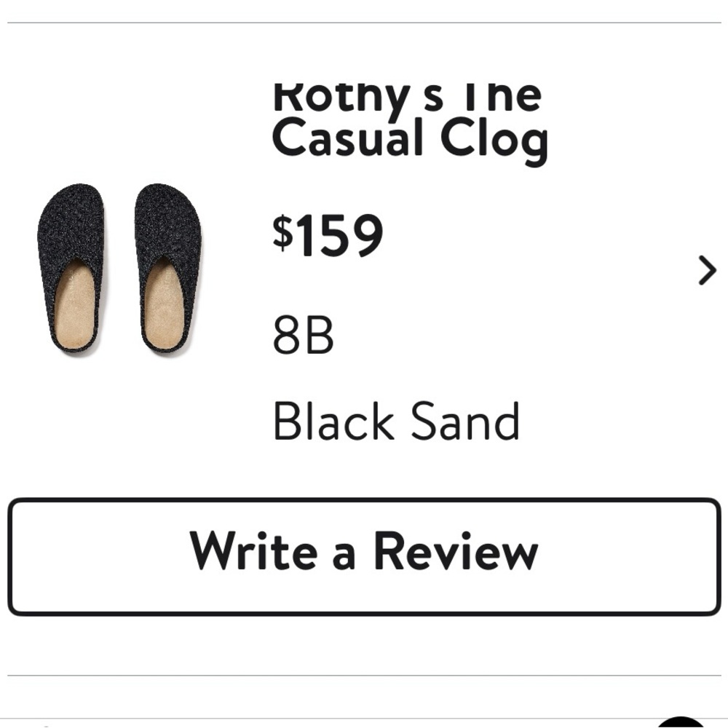Viewport: 728px width, 728px height.
Task: Select the Black Sand color option
Action: pyautogui.click(x=397, y=420)
